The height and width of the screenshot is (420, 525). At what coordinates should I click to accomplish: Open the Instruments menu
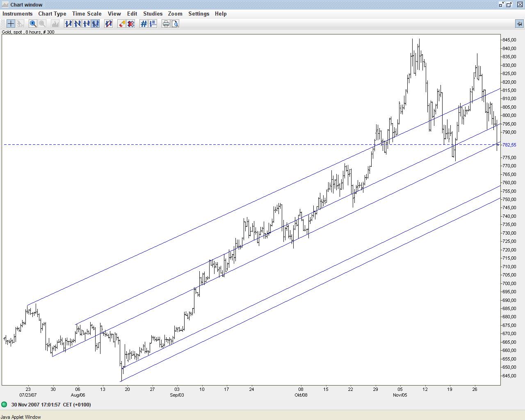[17, 14]
